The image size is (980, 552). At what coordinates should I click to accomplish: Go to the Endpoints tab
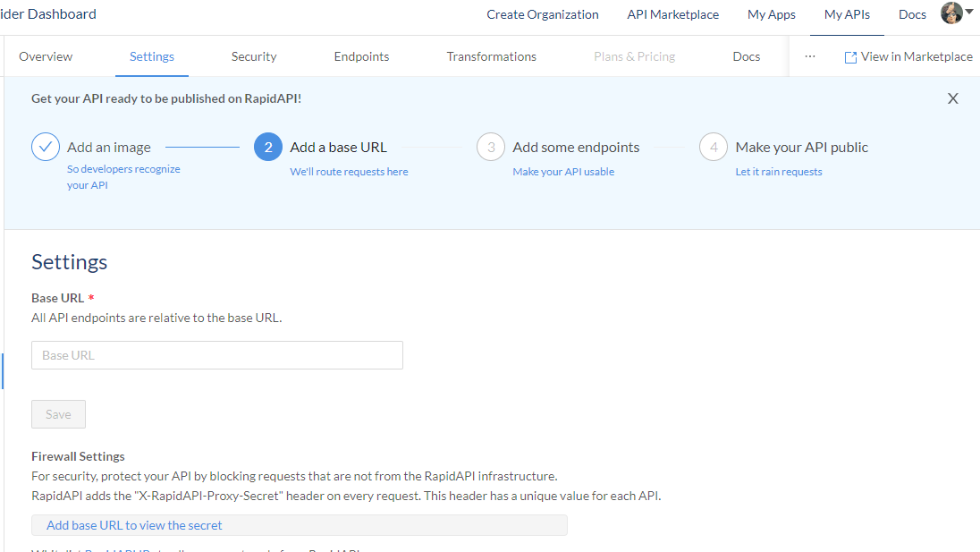361,56
